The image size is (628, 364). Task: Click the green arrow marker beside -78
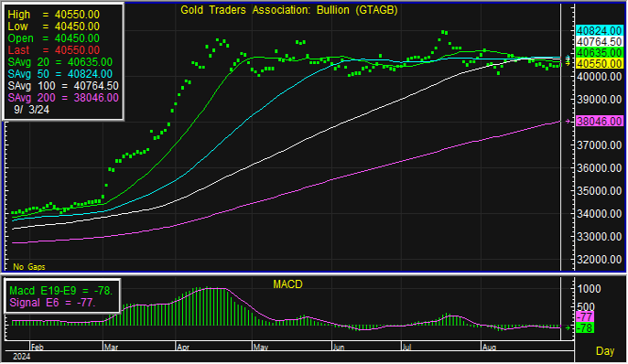(x=568, y=328)
